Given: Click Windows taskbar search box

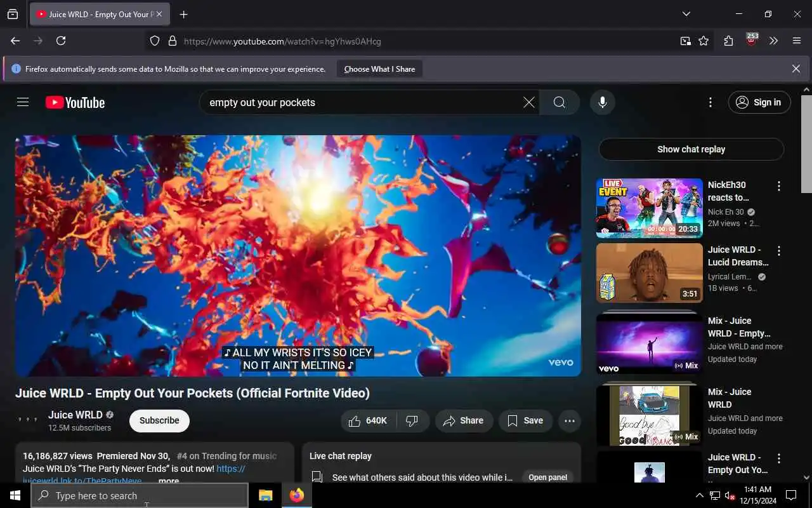Looking at the screenshot, I should (140, 495).
